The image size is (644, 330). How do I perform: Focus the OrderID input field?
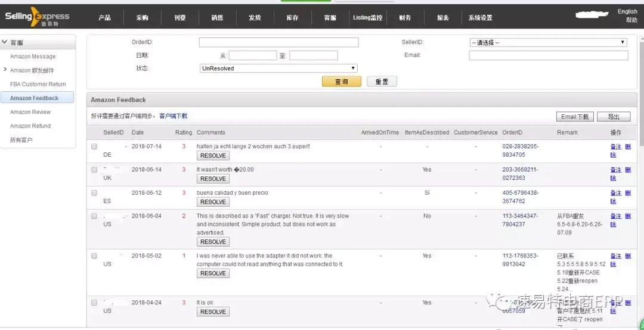279,42
